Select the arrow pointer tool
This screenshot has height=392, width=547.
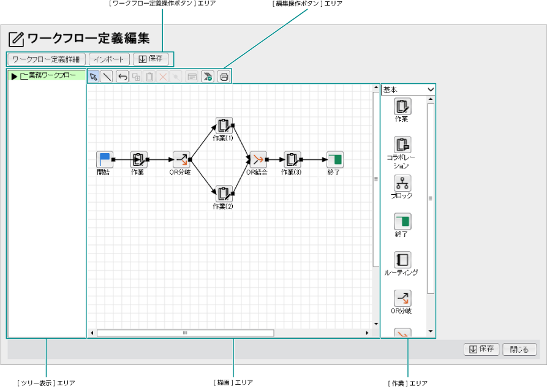(94, 77)
